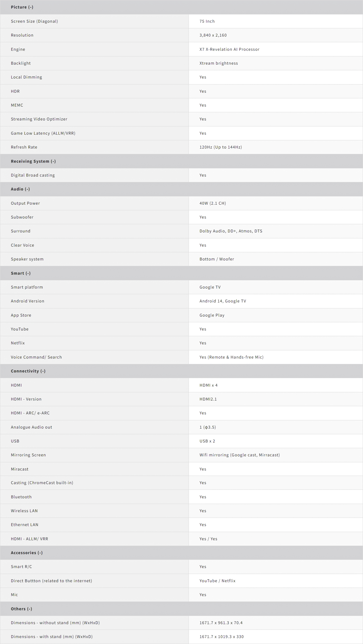Click the Casting (ChromeCast built-in) label
The width and height of the screenshot is (363, 644).
coord(42,483)
